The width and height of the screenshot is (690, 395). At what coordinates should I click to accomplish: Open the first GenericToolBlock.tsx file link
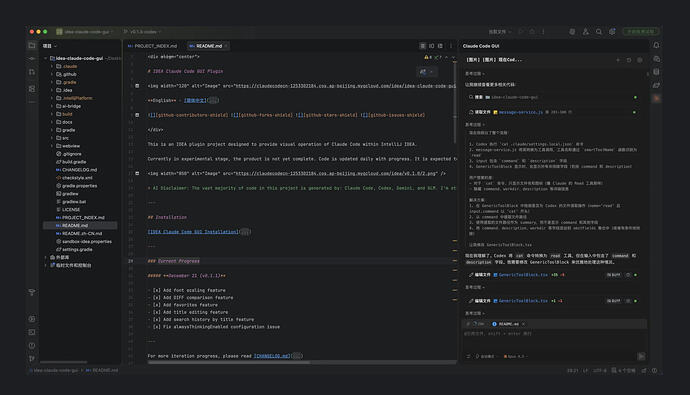[523, 274]
